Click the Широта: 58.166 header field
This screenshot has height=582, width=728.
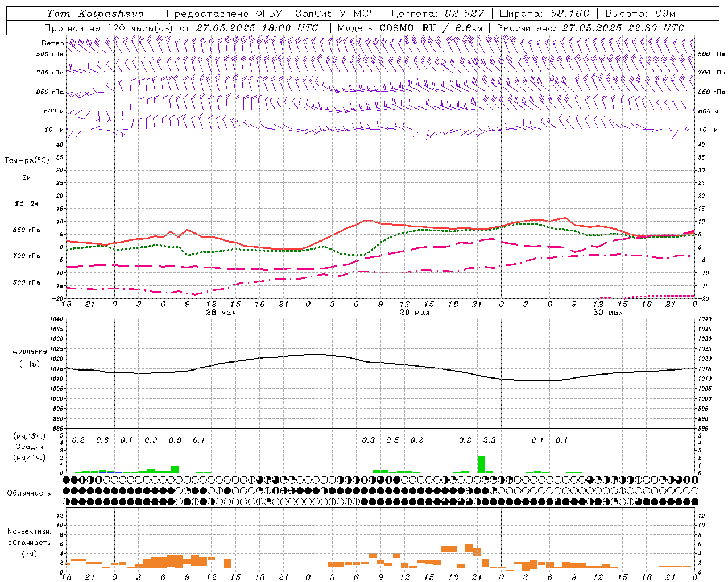point(545,14)
